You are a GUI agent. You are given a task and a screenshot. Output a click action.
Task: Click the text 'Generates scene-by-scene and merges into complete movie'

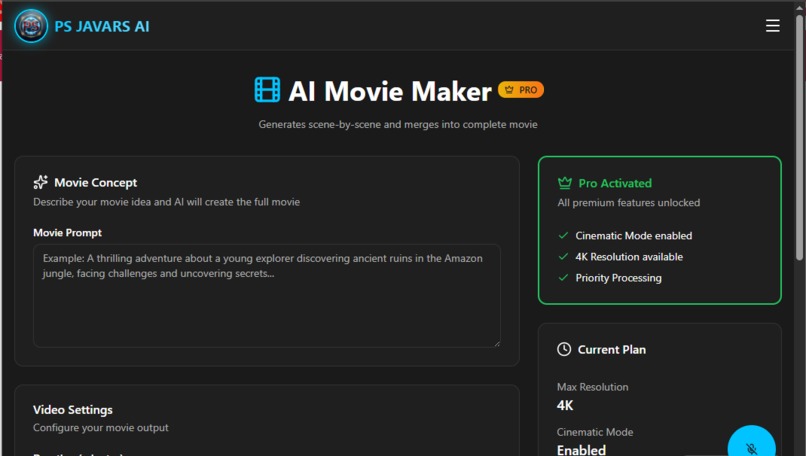coord(398,124)
